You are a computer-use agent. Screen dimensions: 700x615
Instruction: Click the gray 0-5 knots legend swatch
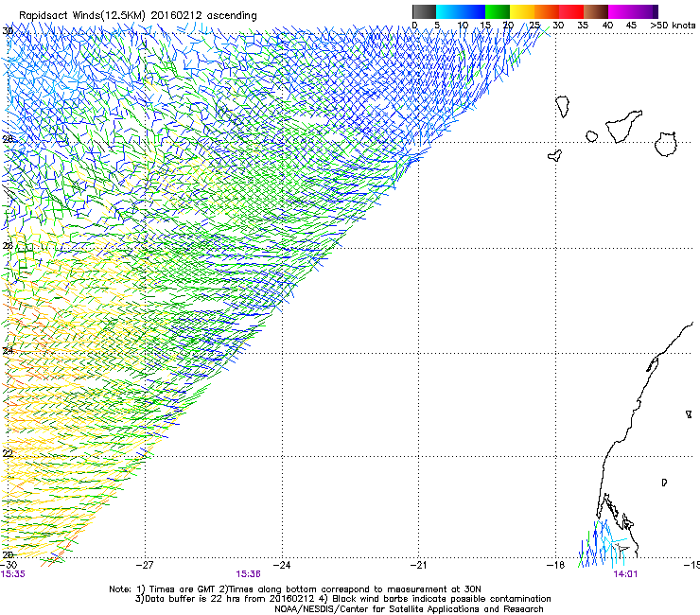click(x=424, y=11)
